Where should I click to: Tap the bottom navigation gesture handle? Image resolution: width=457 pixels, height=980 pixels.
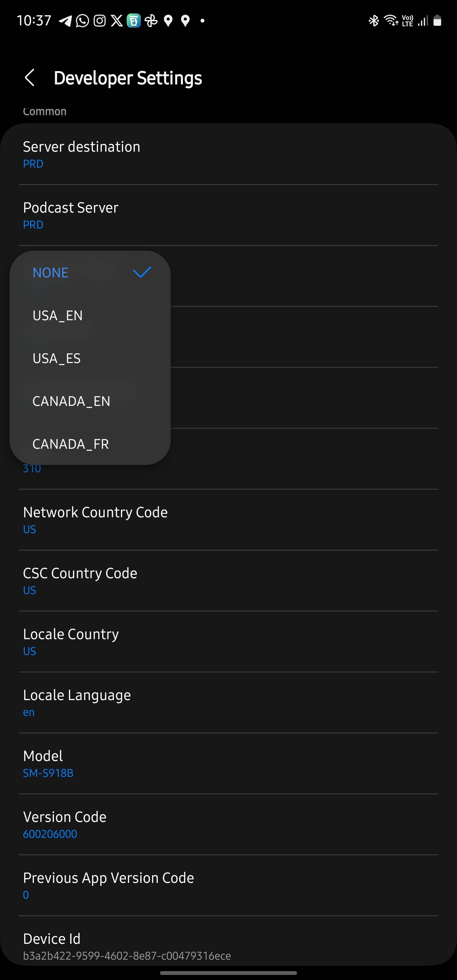(x=228, y=973)
